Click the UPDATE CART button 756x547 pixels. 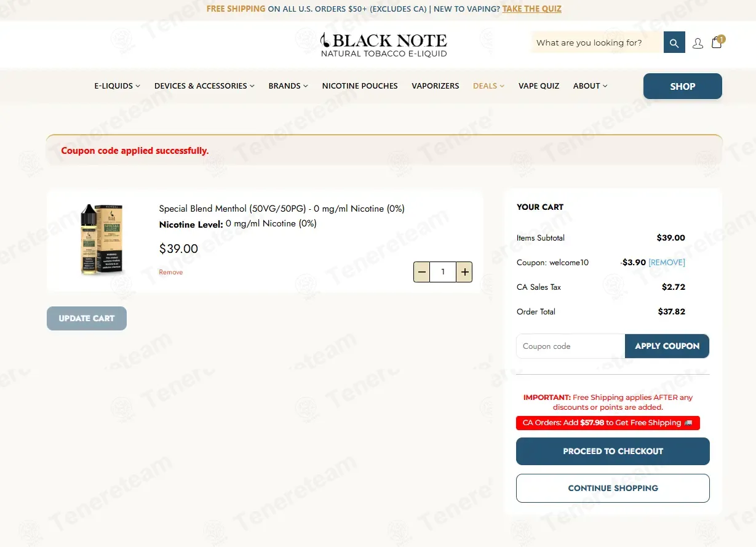coord(87,318)
